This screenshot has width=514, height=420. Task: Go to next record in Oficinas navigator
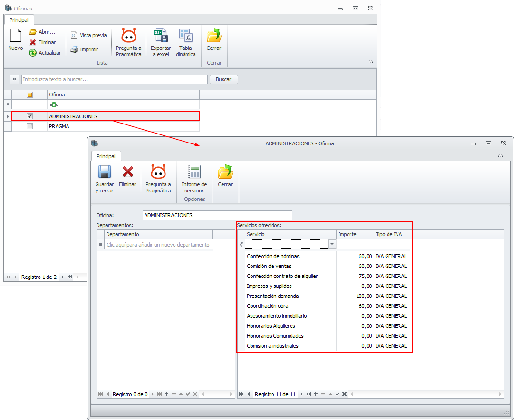(x=63, y=277)
